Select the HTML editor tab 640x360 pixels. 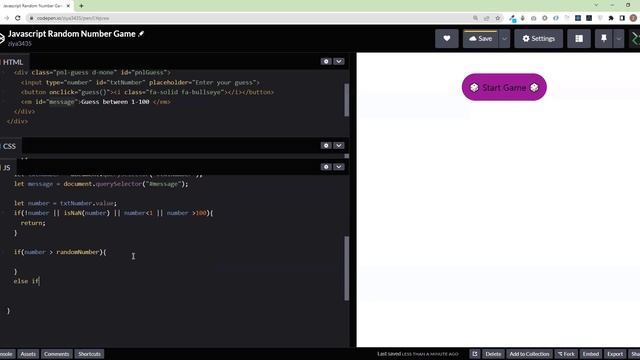pos(13,62)
